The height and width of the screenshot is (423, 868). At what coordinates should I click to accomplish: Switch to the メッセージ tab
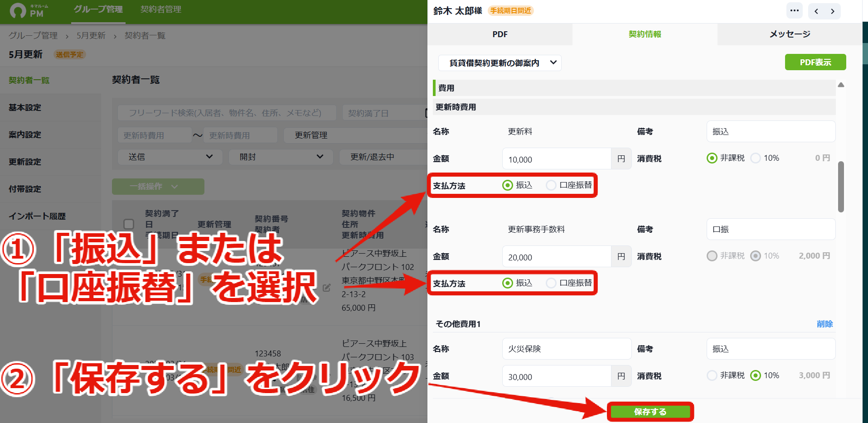(790, 34)
